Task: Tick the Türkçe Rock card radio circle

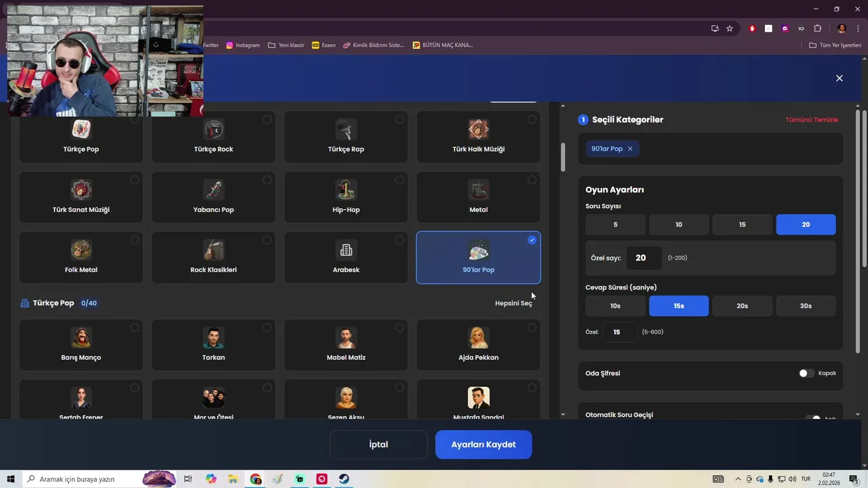Action: point(267,119)
